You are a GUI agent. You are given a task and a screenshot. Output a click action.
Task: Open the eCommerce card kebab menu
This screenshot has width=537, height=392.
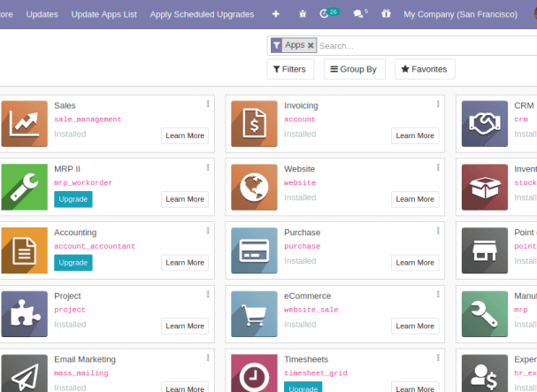coord(438,294)
